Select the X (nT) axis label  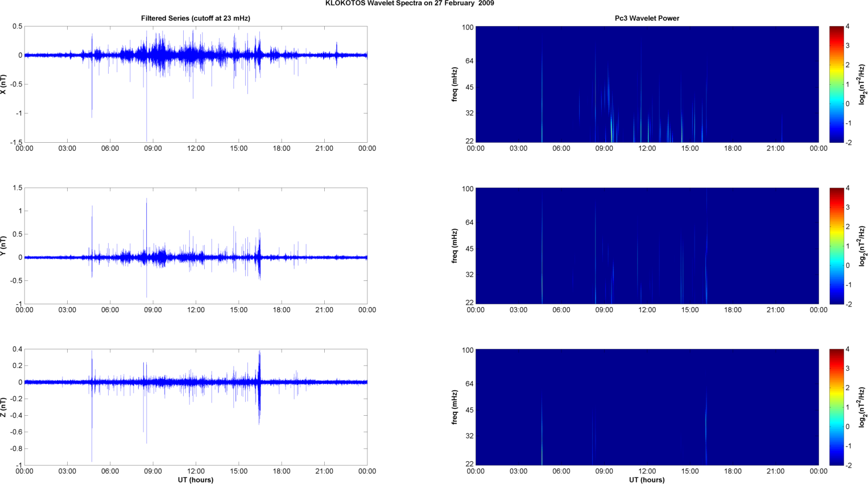[x=3, y=84]
